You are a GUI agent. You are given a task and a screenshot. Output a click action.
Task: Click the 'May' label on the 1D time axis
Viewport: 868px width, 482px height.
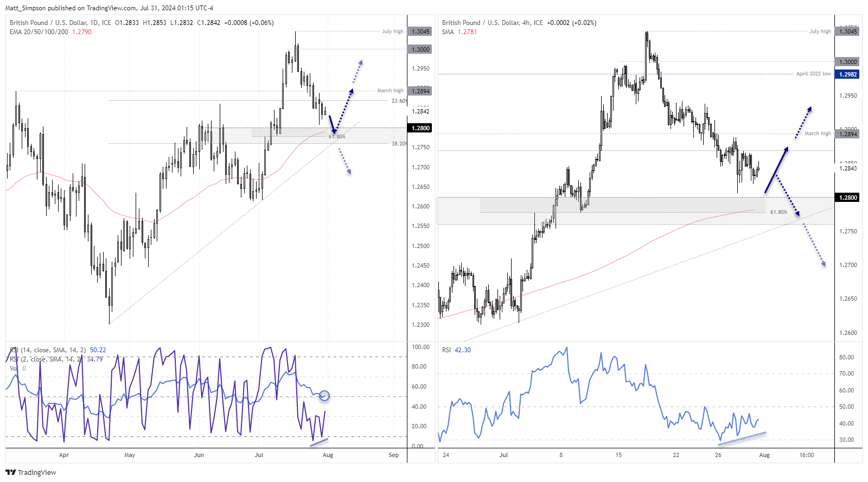(x=130, y=455)
